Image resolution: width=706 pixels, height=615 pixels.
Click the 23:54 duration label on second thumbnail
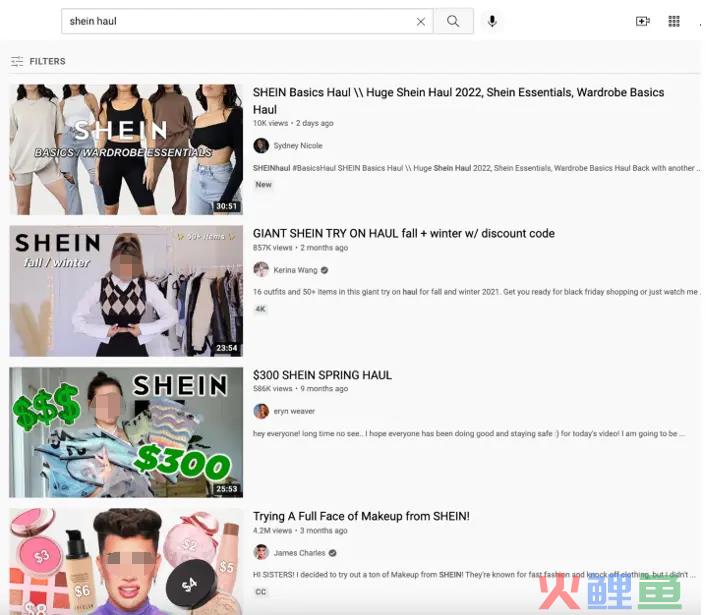tap(226, 348)
